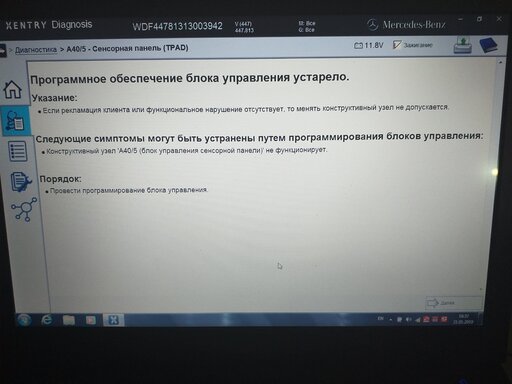
Task: Select the diagnosis technician icon in sidebar
Action: [15, 121]
